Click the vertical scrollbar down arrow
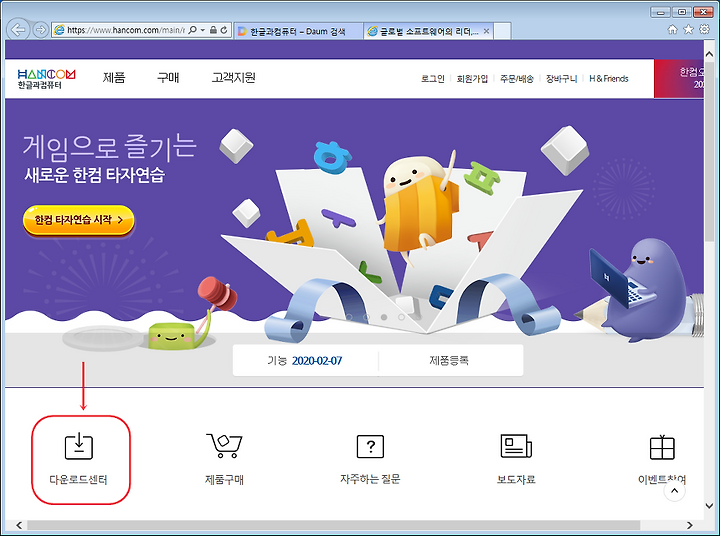Screen dimensions: 720x536 [x=709, y=506]
